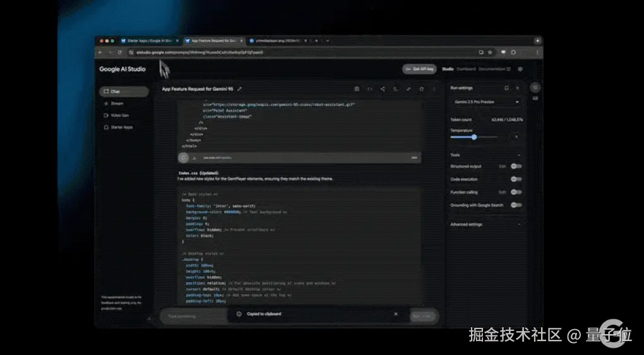Toggle Grounding with Google Search switch
Screen dimensions: 644x355
point(516,205)
